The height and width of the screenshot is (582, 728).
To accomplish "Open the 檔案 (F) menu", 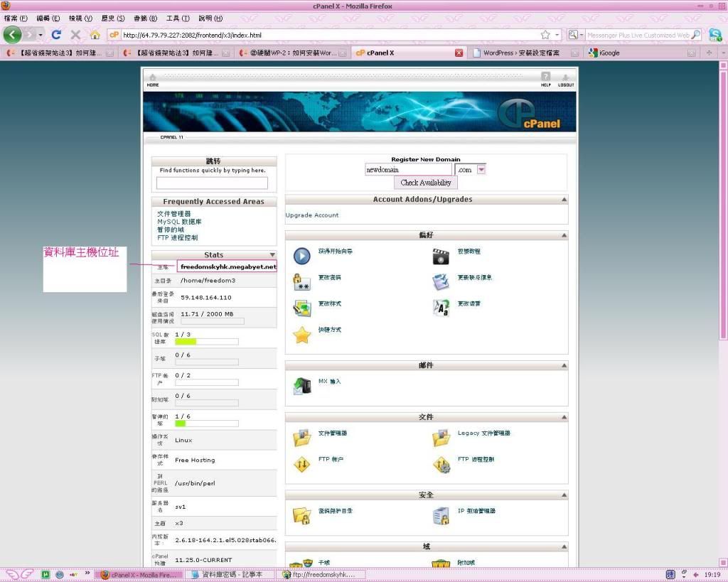I will 16,18.
